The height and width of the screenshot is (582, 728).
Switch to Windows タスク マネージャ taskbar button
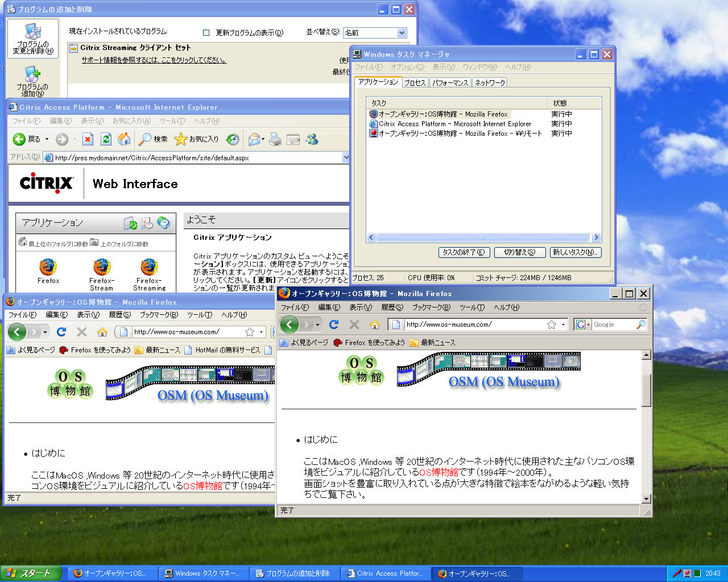point(202,573)
